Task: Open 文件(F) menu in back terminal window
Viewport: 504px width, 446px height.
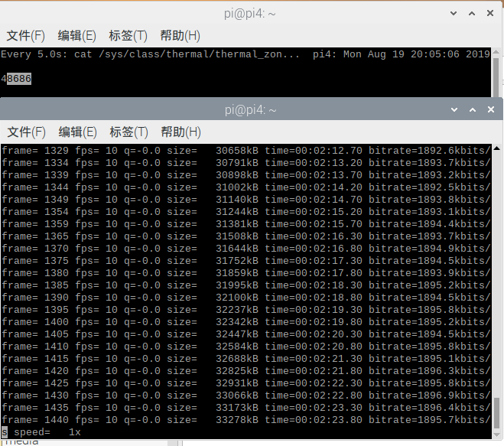Action: point(26,36)
